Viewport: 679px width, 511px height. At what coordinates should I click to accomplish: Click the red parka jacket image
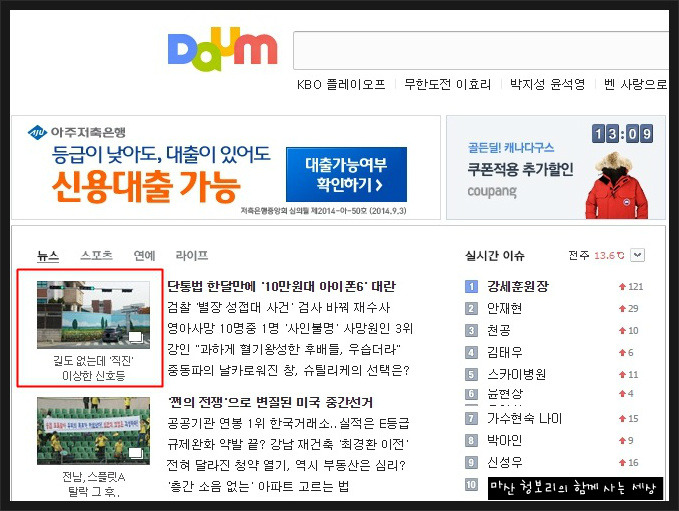click(616, 185)
